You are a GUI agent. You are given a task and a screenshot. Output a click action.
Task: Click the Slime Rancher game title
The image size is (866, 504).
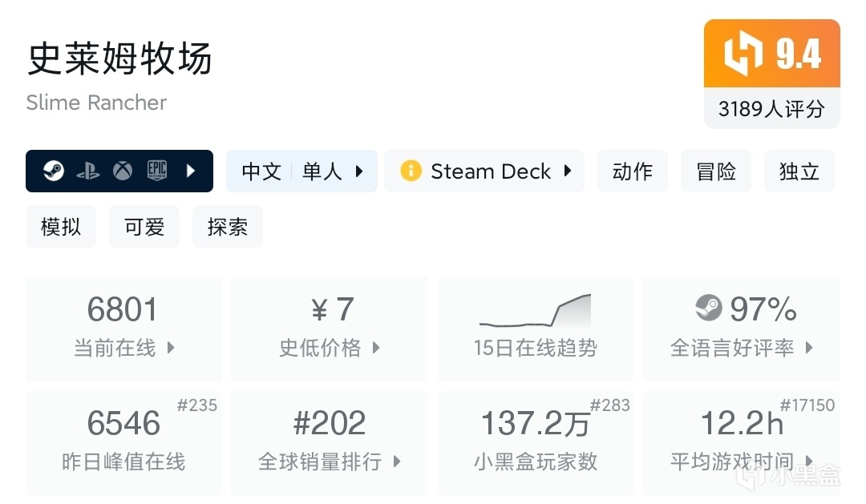pyautogui.click(x=95, y=103)
